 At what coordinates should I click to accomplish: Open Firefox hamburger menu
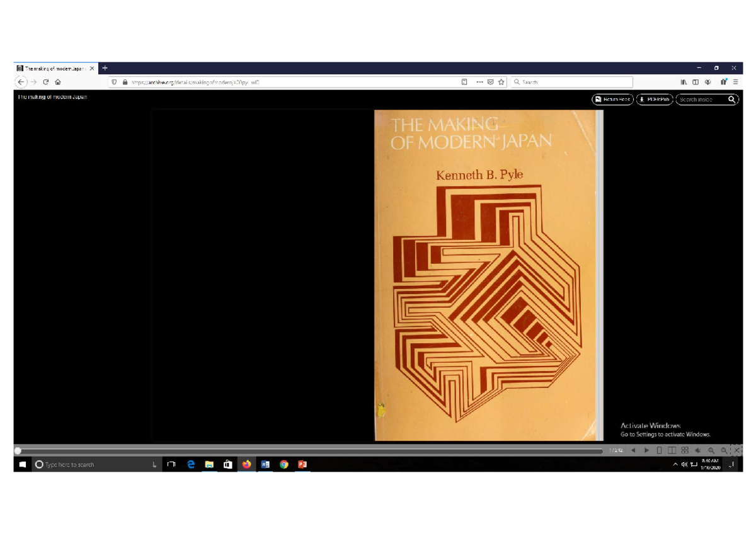(735, 82)
